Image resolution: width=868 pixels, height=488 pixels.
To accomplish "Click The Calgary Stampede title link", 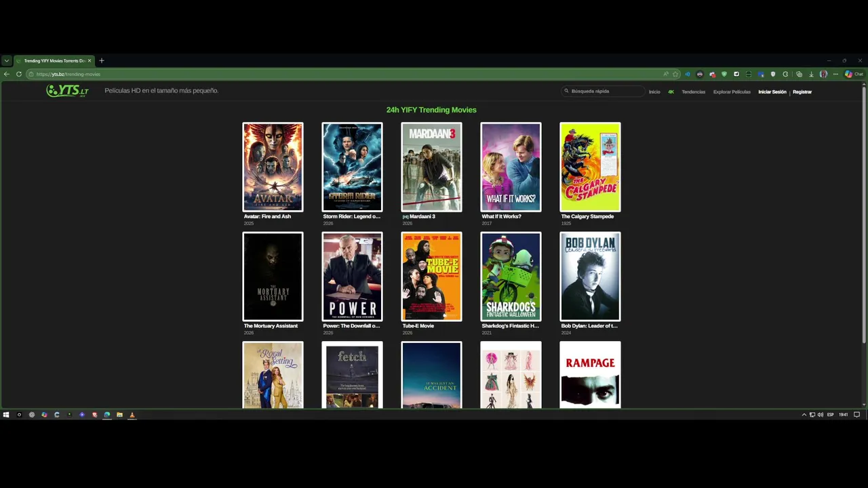I will 587,216.
